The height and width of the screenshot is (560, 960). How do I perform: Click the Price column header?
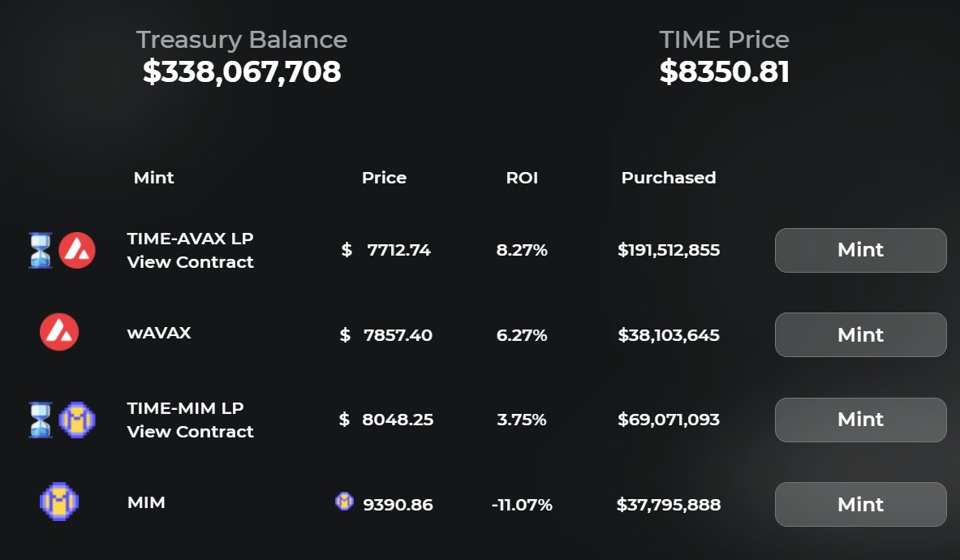pos(384,178)
